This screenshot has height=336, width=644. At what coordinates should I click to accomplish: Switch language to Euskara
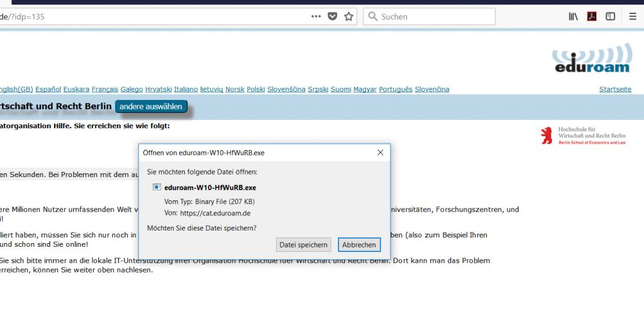coord(76,89)
